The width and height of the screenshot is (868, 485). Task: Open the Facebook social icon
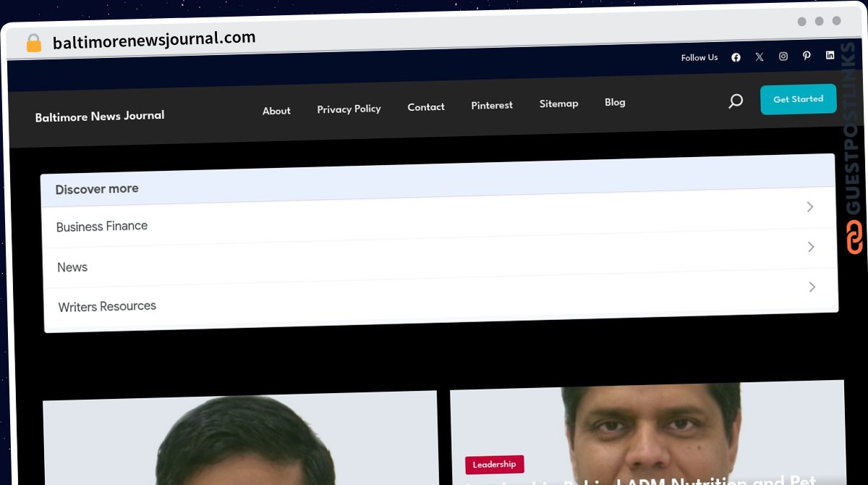pos(736,57)
